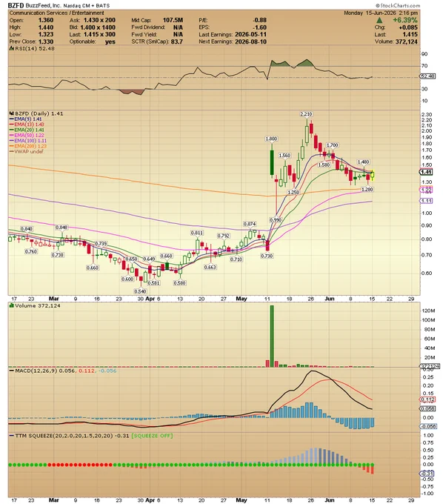Image resolution: width=443 pixels, height=504 pixels.
Task: Click the Ask quote 1.430 x 200
Action: 99,20
